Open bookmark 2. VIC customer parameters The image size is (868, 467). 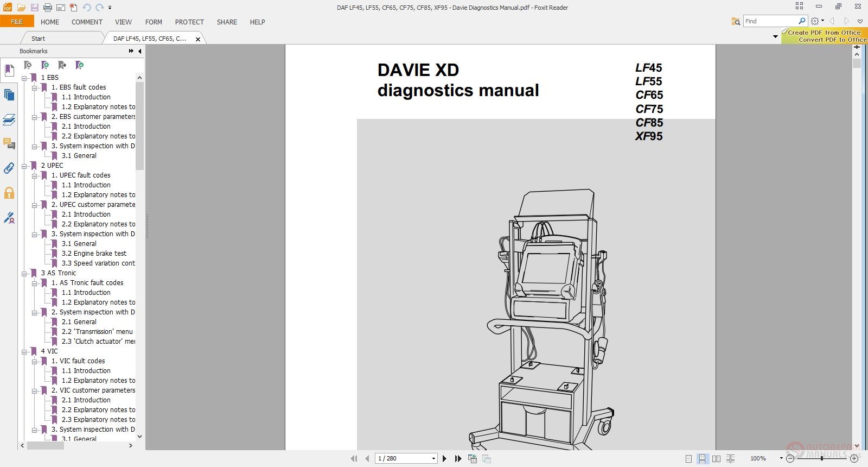pos(93,390)
